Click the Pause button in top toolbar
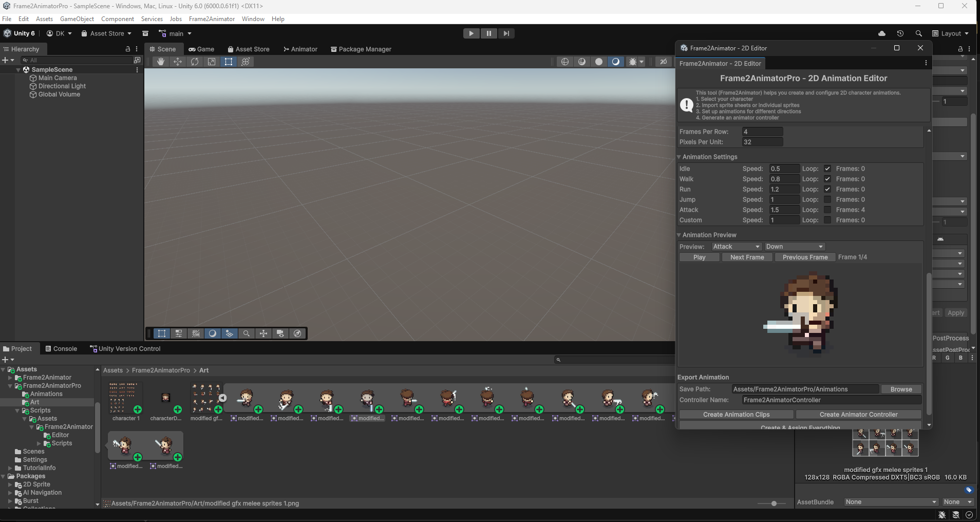 [488, 33]
